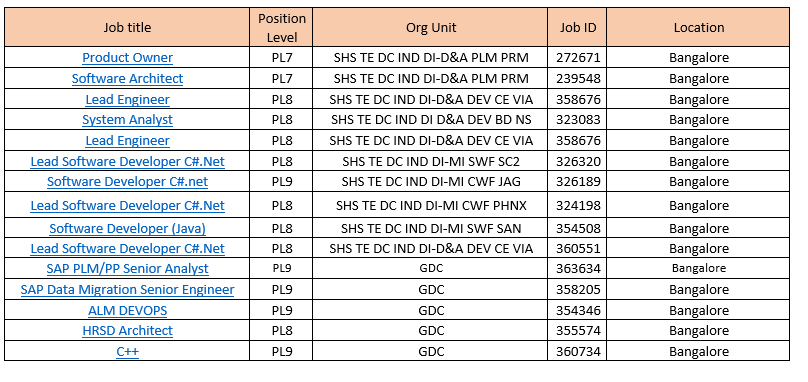808x382 pixels.
Task: Open the SAP PLM/PP Senior Analyst link
Action: click(127, 269)
